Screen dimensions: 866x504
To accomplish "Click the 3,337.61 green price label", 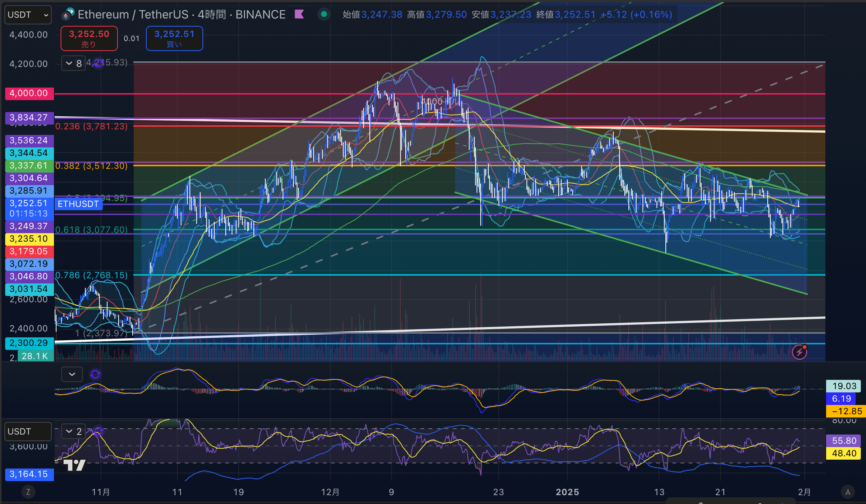I will click(29, 166).
